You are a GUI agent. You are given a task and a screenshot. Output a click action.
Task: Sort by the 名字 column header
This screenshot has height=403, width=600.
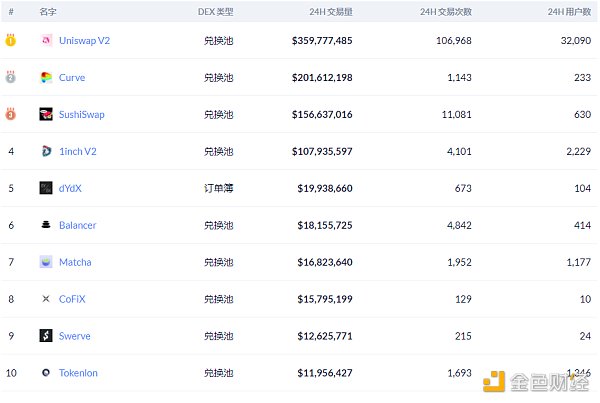48,12
